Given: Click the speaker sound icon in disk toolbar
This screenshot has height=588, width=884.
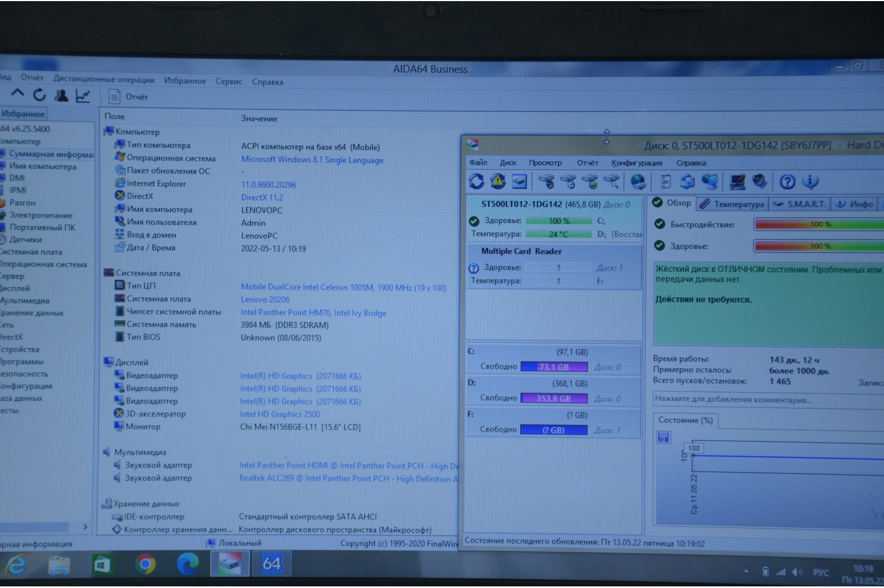Looking at the screenshot, I should 759,181.
